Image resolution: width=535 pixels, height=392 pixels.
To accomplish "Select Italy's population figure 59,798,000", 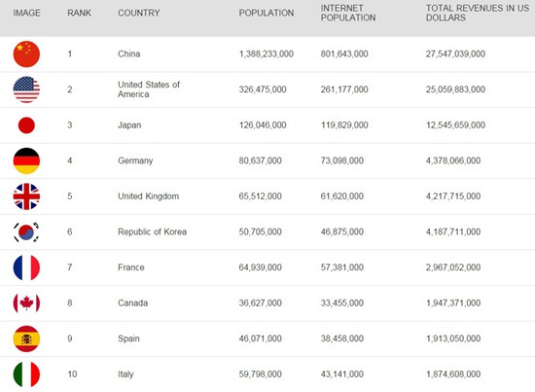I will 261,374.
